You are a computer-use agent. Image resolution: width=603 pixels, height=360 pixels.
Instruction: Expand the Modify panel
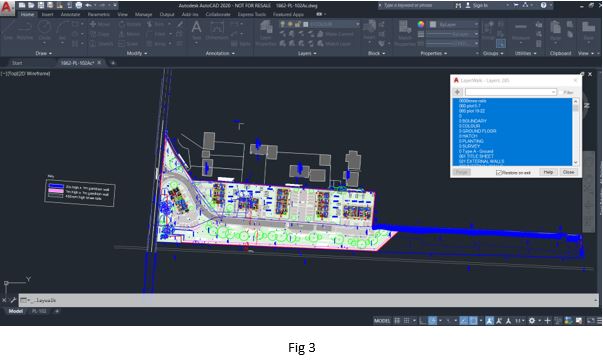pyautogui.click(x=137, y=53)
